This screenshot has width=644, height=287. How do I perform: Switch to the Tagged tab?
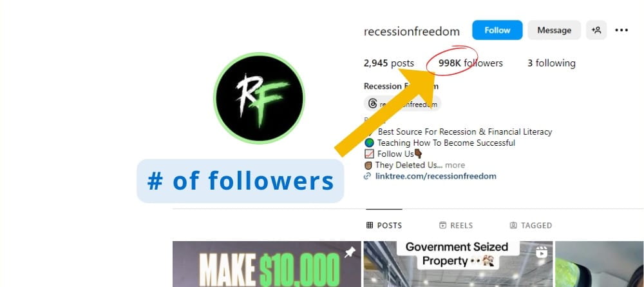tap(531, 225)
